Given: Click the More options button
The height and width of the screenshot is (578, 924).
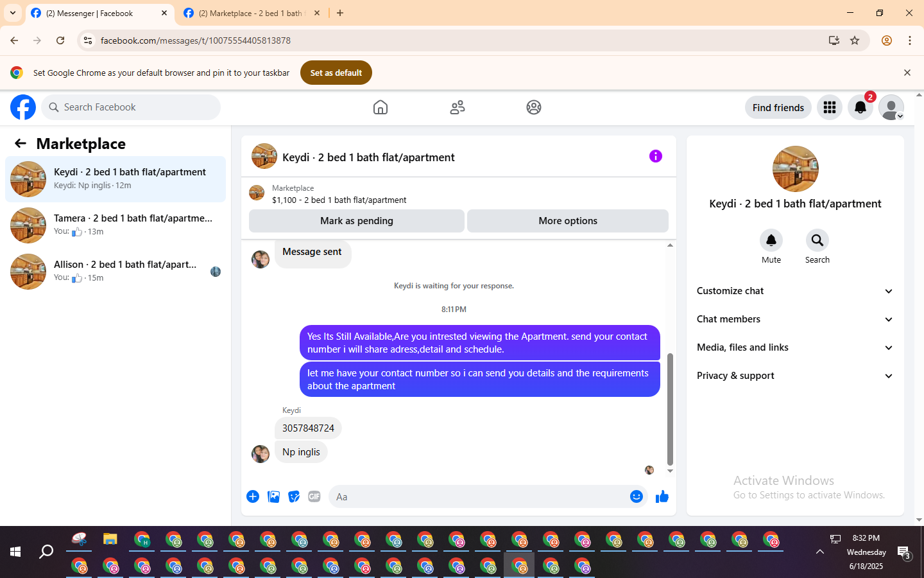Looking at the screenshot, I should coord(568,221).
